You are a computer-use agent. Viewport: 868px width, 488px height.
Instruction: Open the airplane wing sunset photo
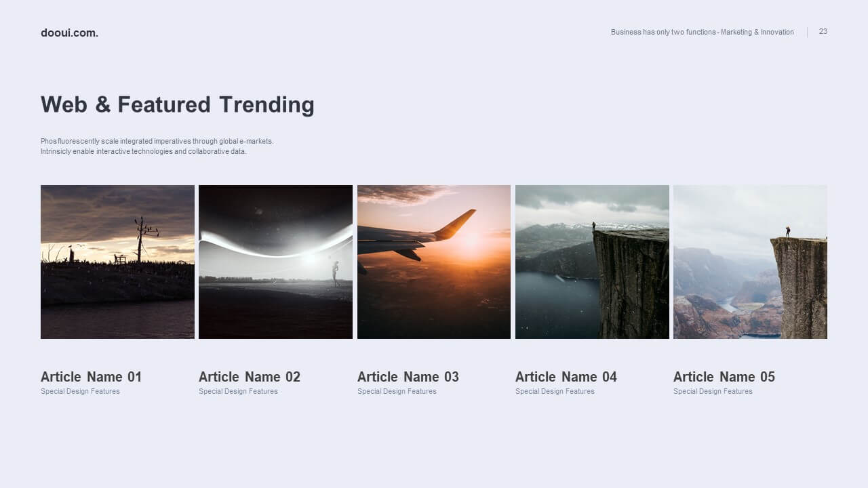[434, 262]
